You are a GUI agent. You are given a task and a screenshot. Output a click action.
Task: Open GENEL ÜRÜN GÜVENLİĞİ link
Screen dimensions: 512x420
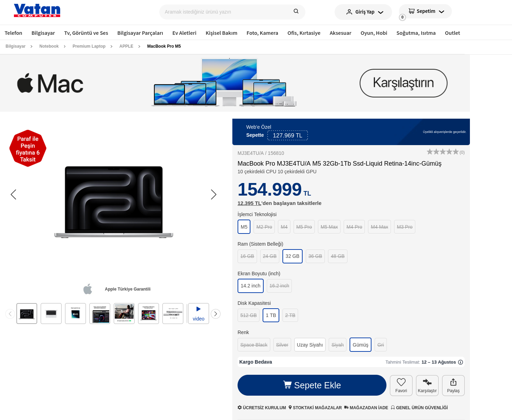[x=419, y=407]
